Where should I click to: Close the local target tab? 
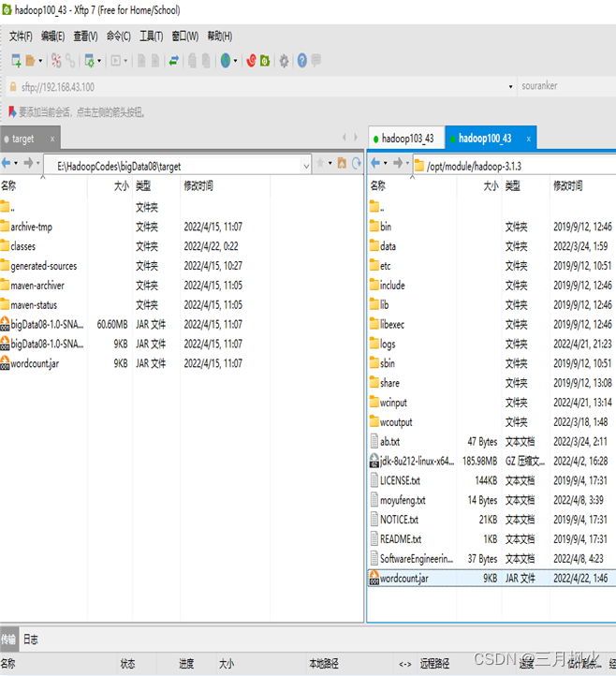click(52, 139)
